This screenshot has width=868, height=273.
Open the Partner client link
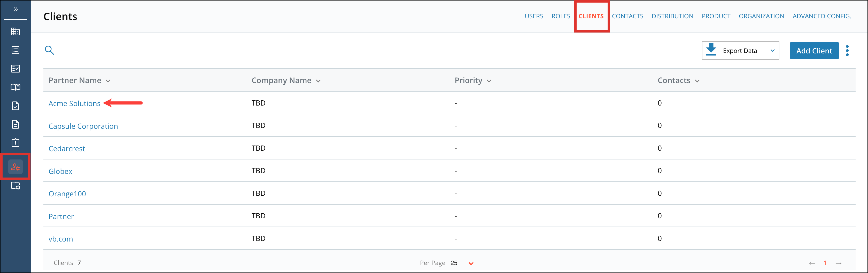point(61,216)
